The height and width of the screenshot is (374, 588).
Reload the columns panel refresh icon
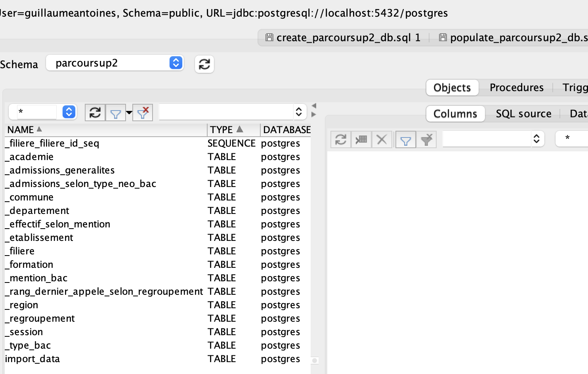(x=341, y=139)
